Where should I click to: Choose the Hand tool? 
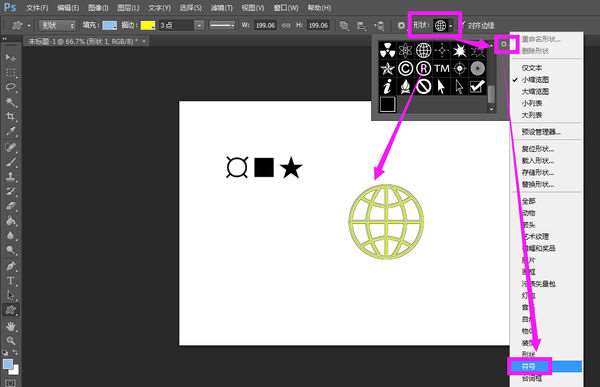[x=11, y=326]
